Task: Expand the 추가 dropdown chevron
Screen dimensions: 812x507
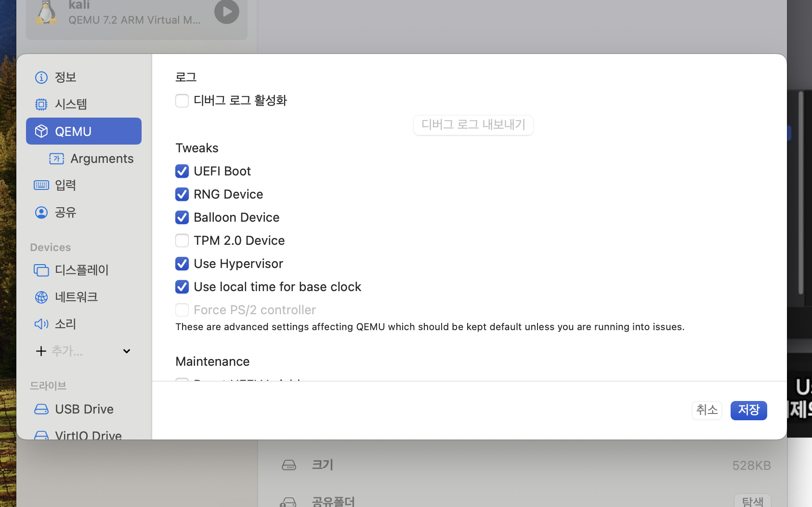Action: (x=127, y=351)
